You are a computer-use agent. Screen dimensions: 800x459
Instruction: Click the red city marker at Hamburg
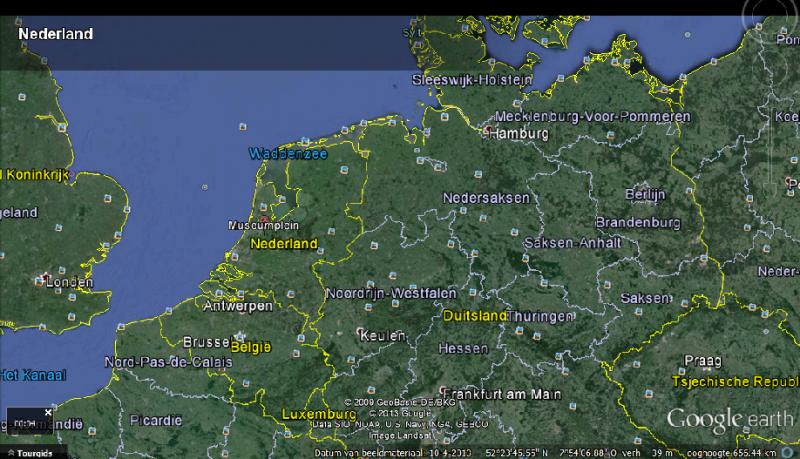pos(487,130)
